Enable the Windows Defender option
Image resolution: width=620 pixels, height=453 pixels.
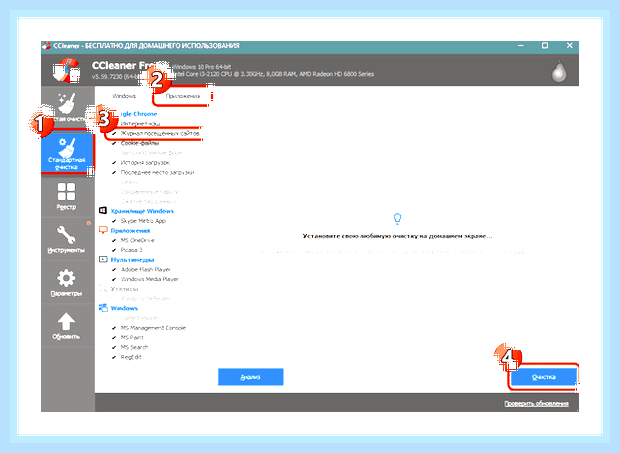tap(145, 298)
